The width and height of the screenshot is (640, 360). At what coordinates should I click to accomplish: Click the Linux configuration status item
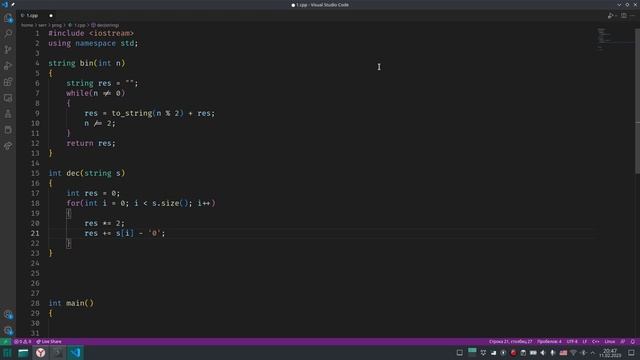pyautogui.click(x=609, y=342)
